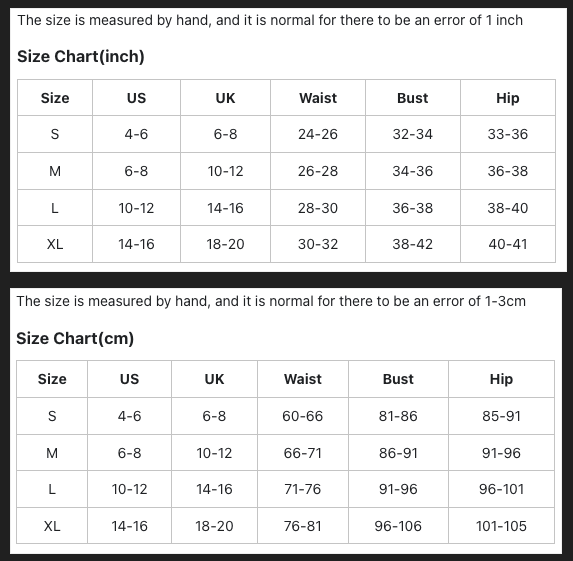Click the 33-36 hip cell

[508, 134]
